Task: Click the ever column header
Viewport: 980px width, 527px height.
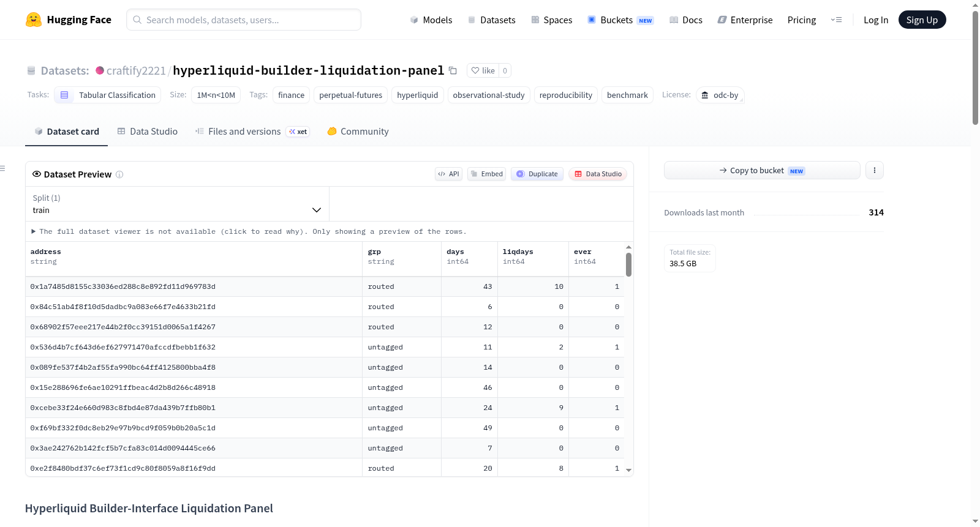Action: tap(597, 259)
